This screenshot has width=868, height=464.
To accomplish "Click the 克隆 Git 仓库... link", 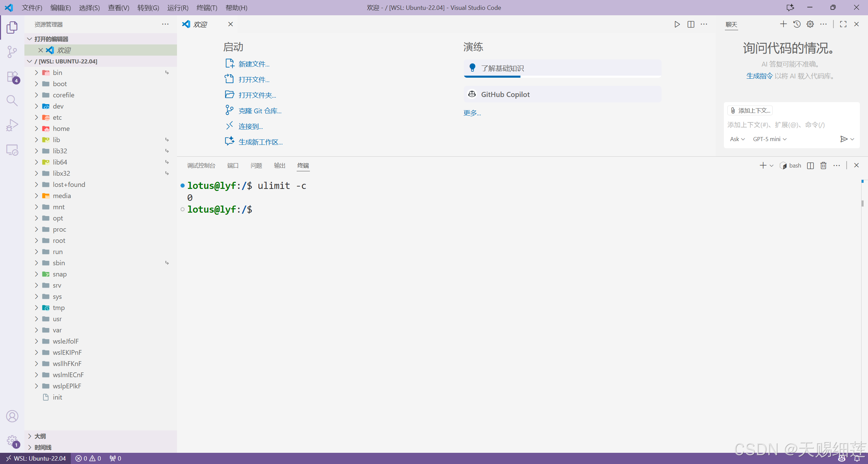I will 260,111.
